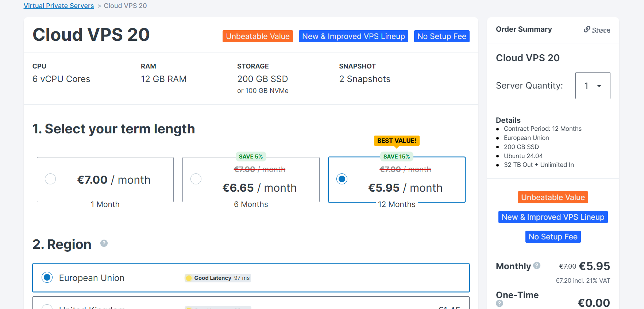Click the orange Unbeatable Value badge in header
The image size is (644, 309).
tap(258, 36)
